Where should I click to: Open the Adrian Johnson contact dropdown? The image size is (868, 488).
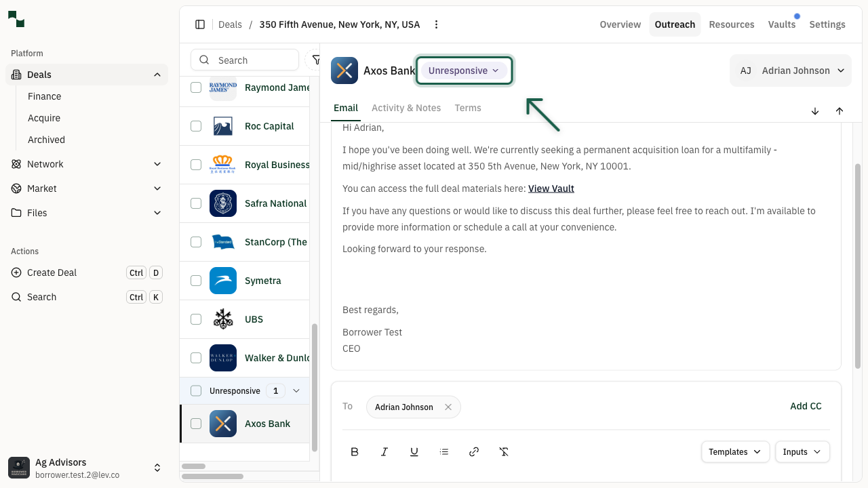pyautogui.click(x=791, y=70)
